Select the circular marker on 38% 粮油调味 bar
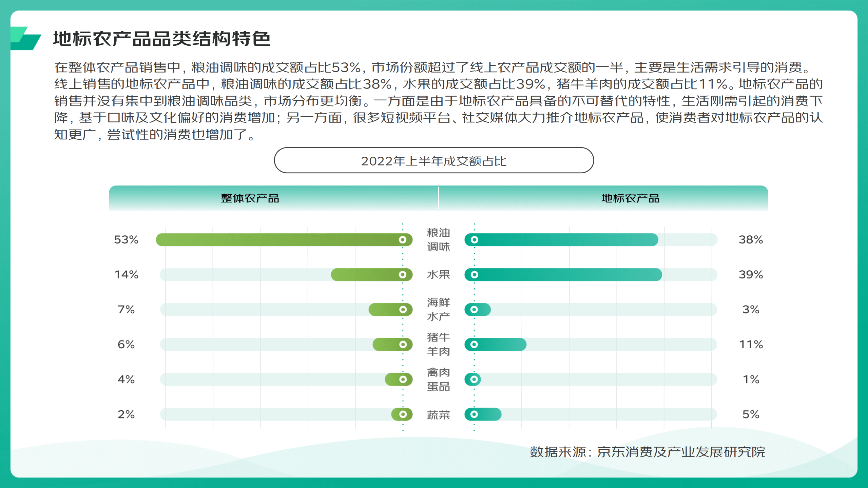 click(474, 240)
